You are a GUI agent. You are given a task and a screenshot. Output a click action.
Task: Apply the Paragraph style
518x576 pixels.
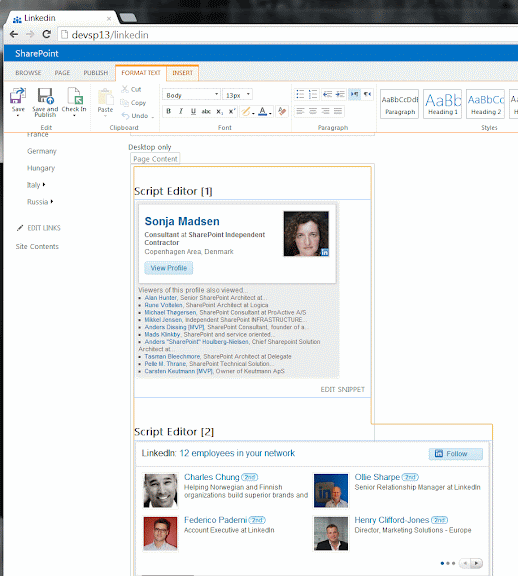pyautogui.click(x=400, y=104)
